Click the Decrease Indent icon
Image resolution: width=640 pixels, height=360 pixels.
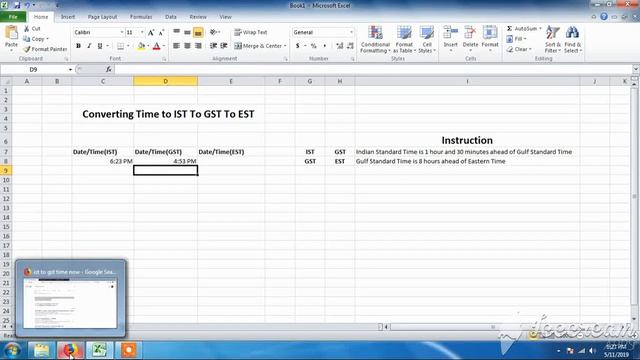click(213, 46)
